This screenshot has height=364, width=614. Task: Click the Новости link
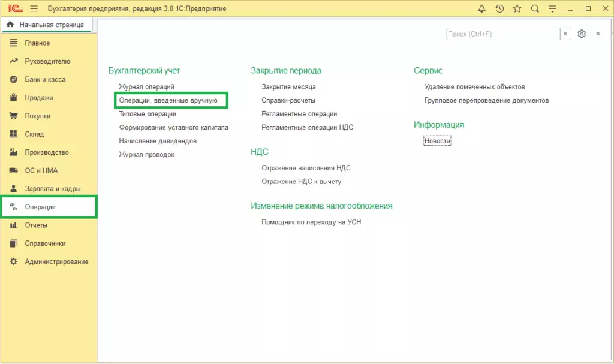(437, 141)
